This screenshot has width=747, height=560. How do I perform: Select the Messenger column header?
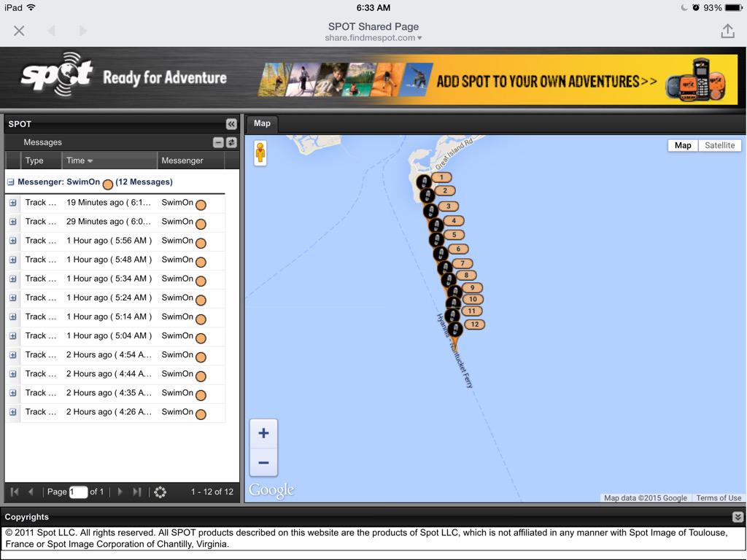coord(183,160)
